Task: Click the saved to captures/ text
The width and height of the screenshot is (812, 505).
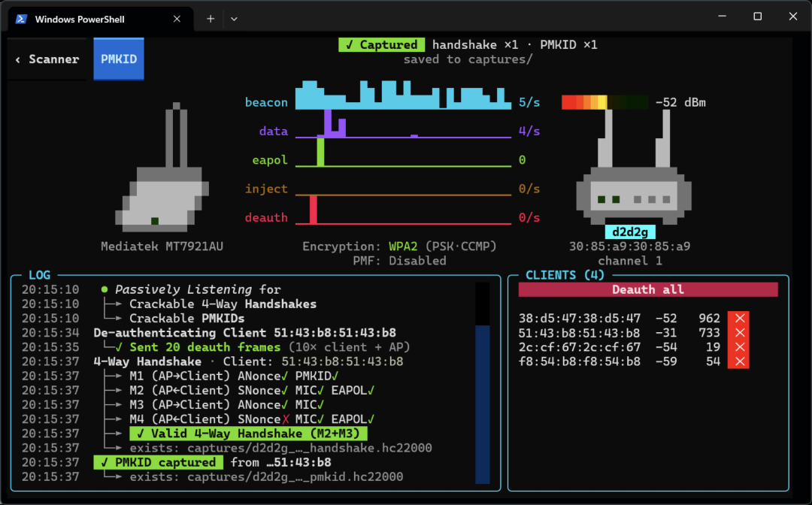Action: [x=468, y=59]
